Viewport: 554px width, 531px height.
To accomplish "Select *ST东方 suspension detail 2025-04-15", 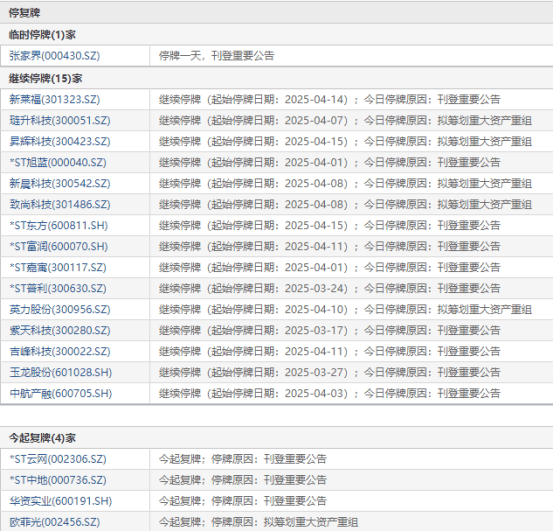I will pyautogui.click(x=329, y=225).
